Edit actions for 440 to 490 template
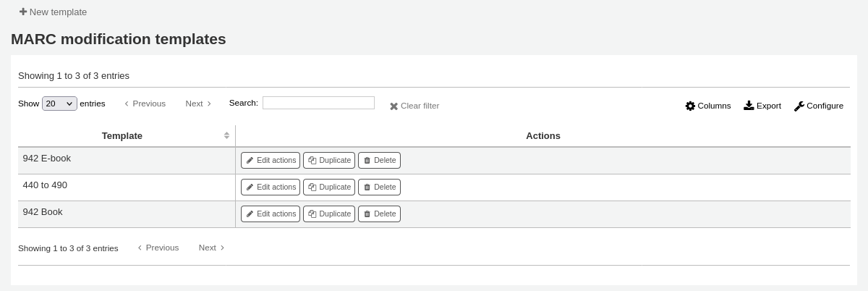Screen dimensions: 868x291 [x=270, y=187]
